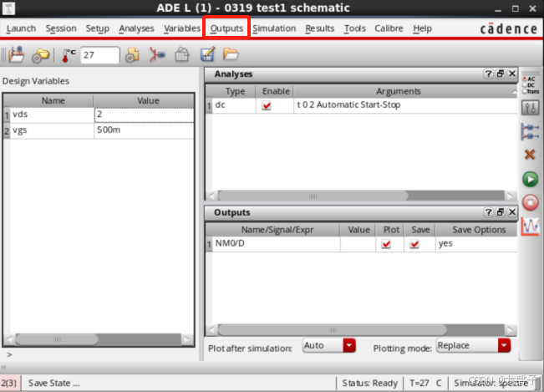544x392 pixels.
Task: Open the Variables menu
Action: pyautogui.click(x=182, y=28)
